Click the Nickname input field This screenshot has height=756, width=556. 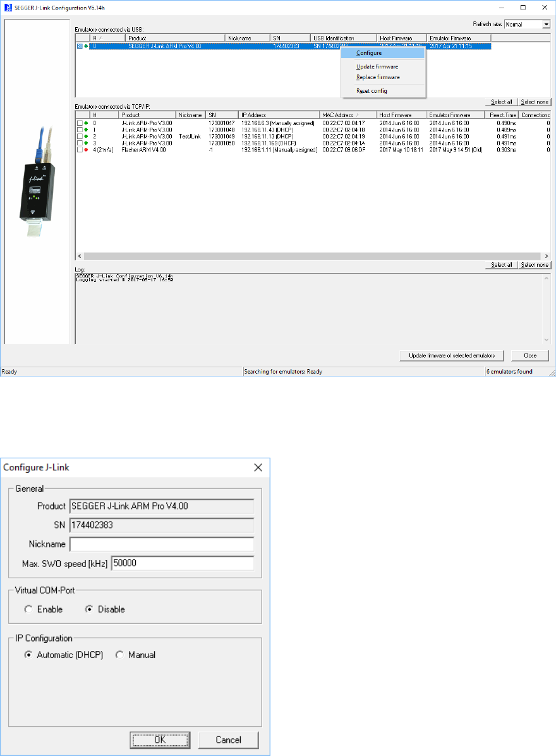point(162,544)
